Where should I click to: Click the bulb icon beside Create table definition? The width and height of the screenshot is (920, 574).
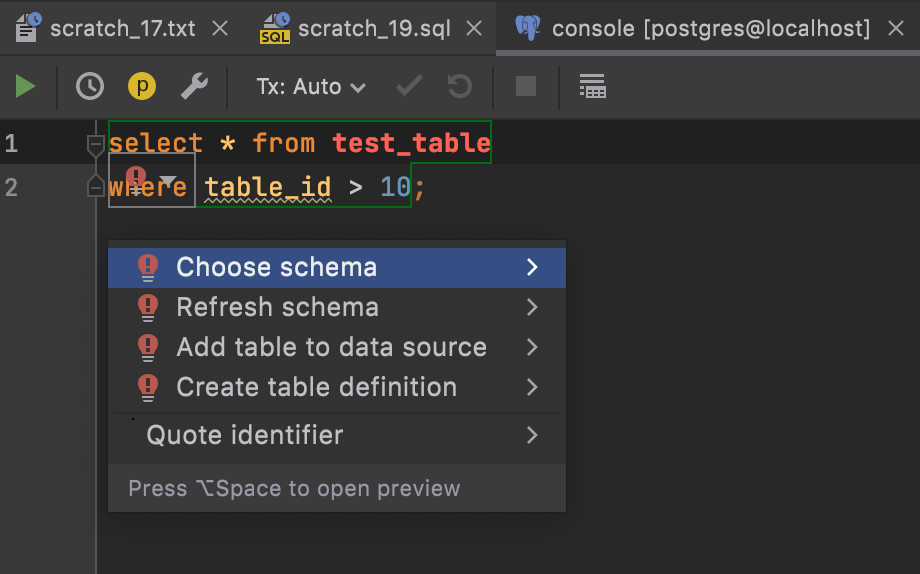point(148,387)
